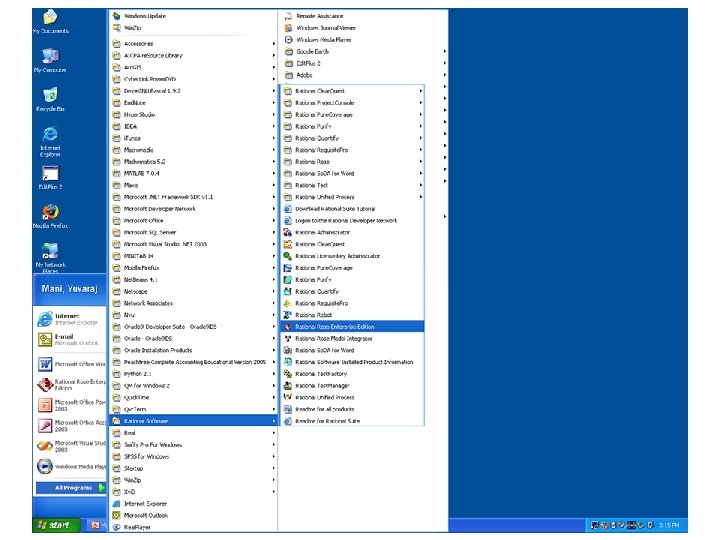
Task: Click the All Programs button
Action: point(71,488)
